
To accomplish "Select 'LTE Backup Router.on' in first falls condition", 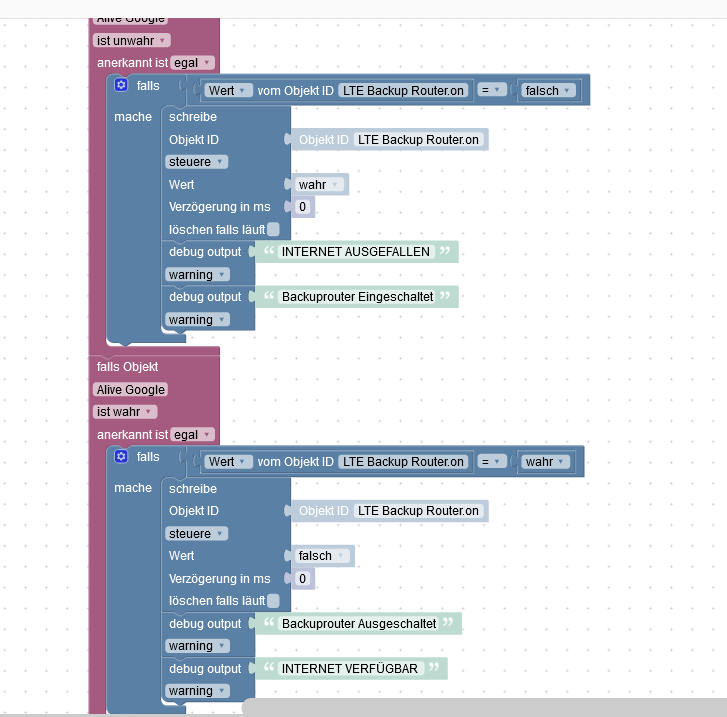I will coord(403,90).
